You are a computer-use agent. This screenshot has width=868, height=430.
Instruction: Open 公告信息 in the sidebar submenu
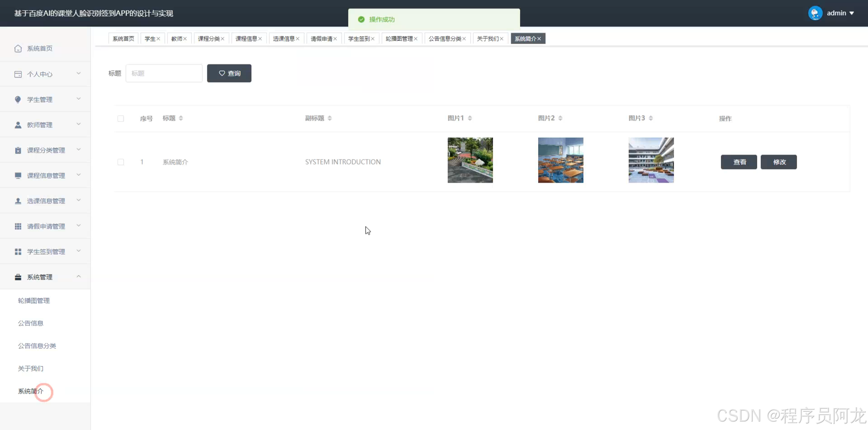pos(31,323)
